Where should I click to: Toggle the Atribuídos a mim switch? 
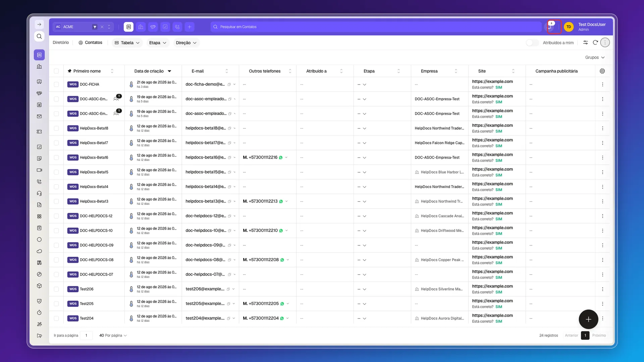(532, 43)
